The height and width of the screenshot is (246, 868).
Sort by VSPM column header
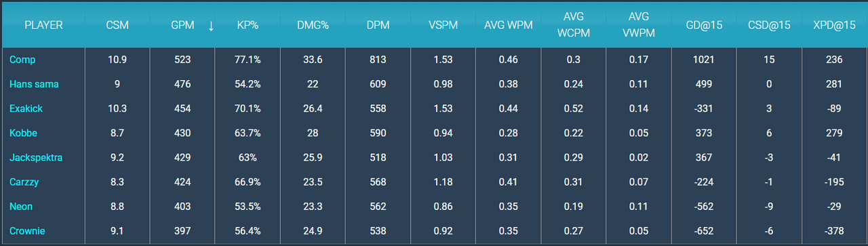point(443,25)
